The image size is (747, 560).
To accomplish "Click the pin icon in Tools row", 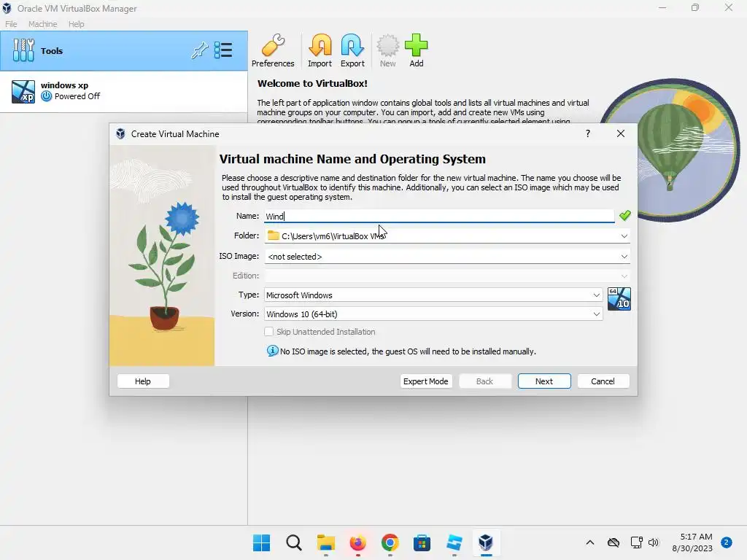I will coord(200,50).
